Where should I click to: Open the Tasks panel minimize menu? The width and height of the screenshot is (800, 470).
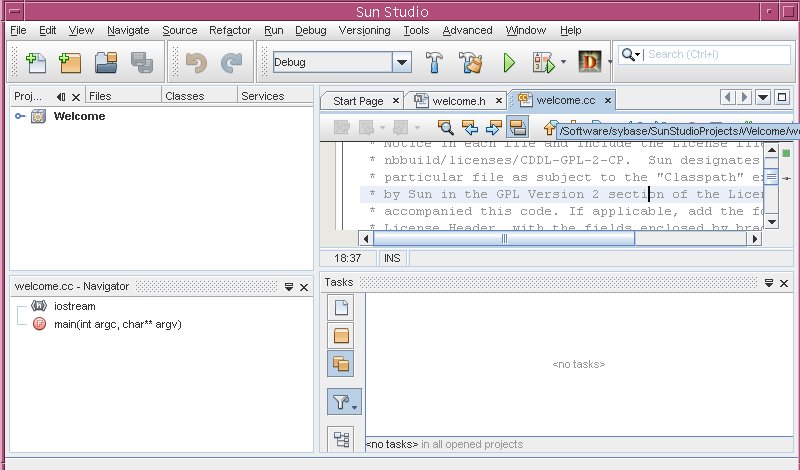click(x=769, y=283)
